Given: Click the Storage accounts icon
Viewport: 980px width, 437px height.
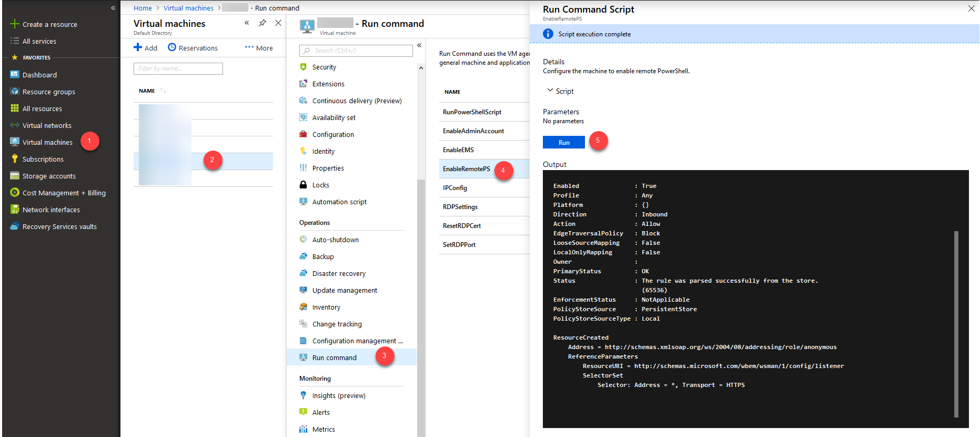Looking at the screenshot, I should pyautogui.click(x=15, y=176).
